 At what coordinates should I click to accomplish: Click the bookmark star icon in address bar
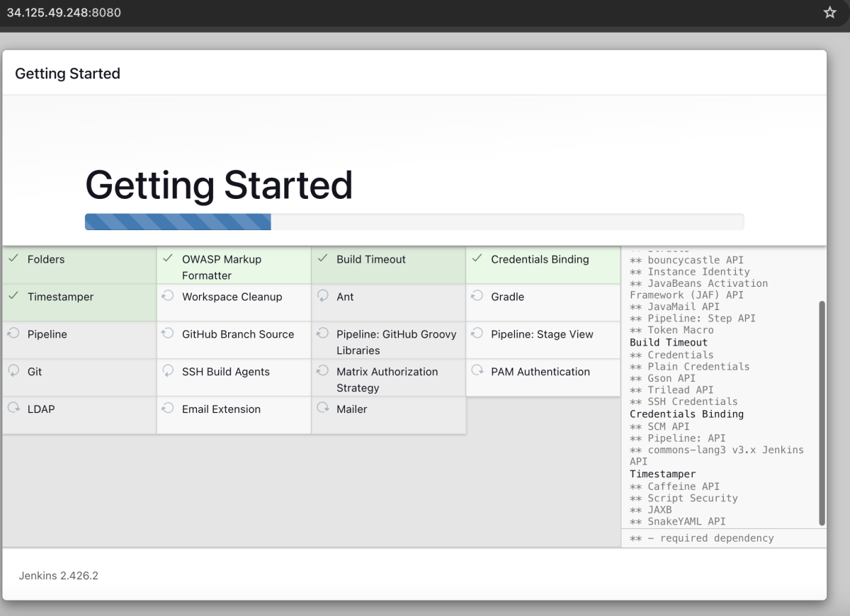[x=829, y=13]
